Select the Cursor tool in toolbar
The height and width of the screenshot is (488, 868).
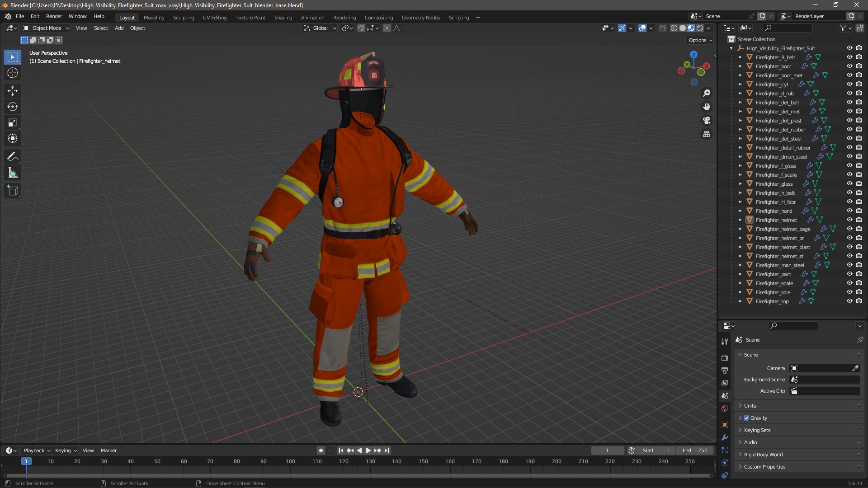(x=13, y=73)
